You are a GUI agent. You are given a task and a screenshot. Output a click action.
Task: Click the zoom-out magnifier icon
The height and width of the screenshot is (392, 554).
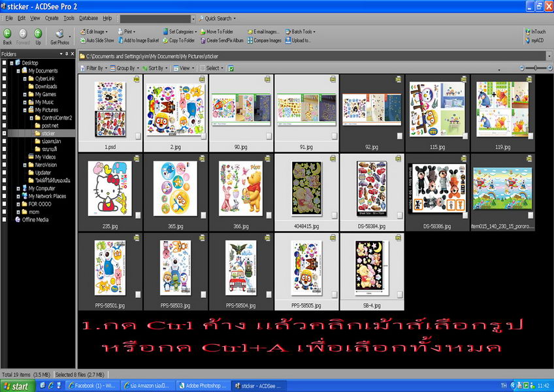coord(522,67)
